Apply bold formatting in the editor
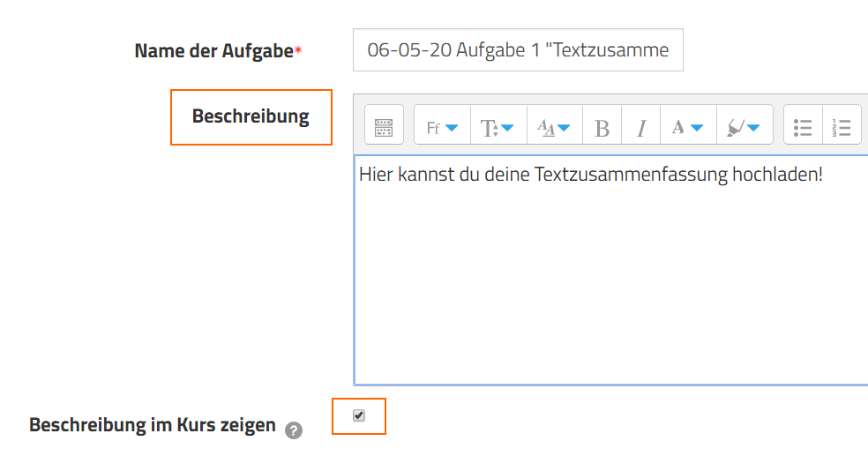Screen dimensions: 868x456 click(602, 128)
